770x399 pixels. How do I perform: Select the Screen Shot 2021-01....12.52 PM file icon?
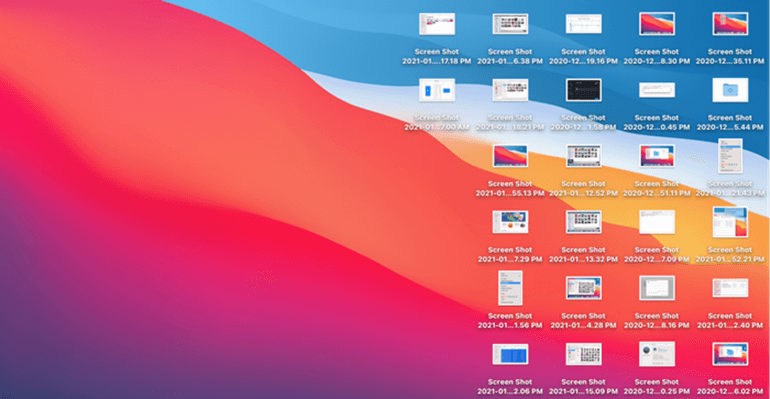click(x=583, y=156)
